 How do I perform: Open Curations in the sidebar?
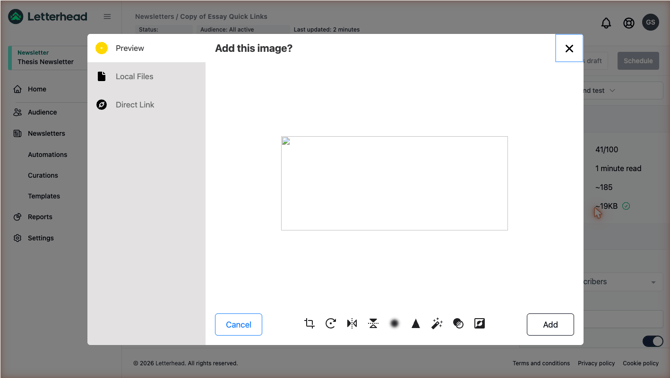[43, 175]
